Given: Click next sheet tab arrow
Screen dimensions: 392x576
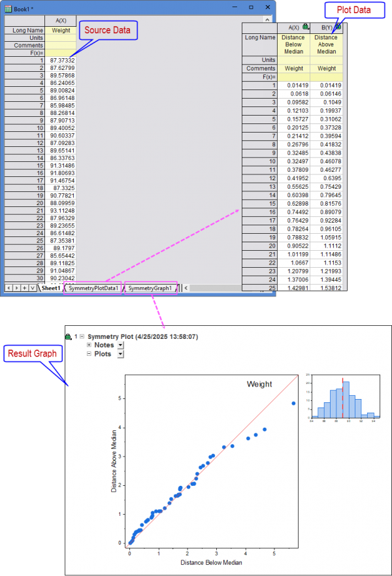Looking at the screenshot, I should pos(16,288).
